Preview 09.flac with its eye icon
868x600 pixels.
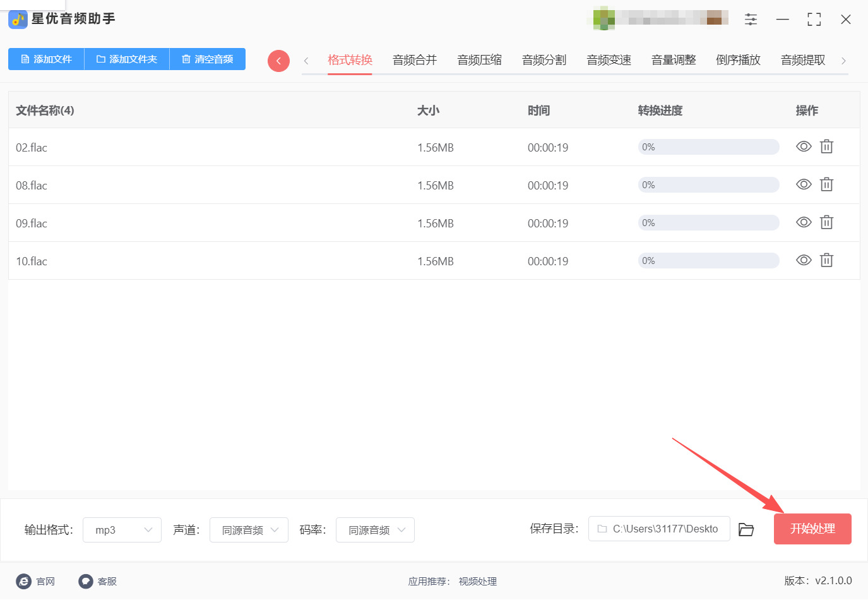click(804, 222)
